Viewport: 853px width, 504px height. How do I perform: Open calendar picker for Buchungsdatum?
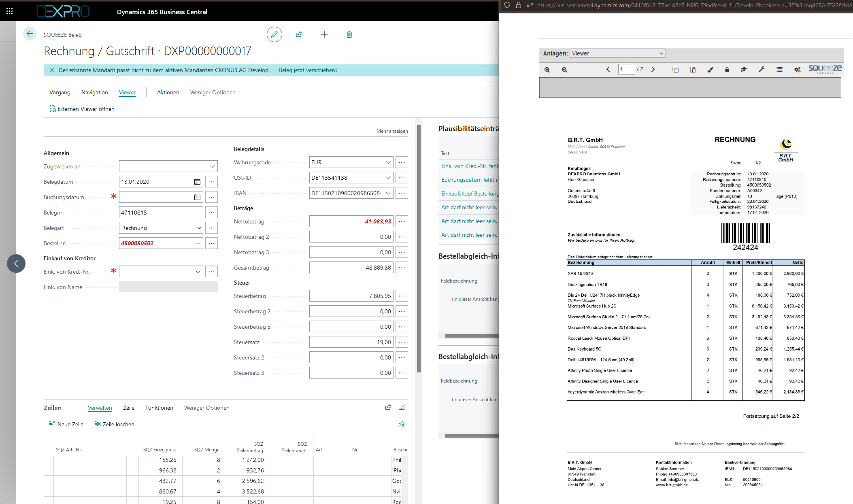coord(197,197)
